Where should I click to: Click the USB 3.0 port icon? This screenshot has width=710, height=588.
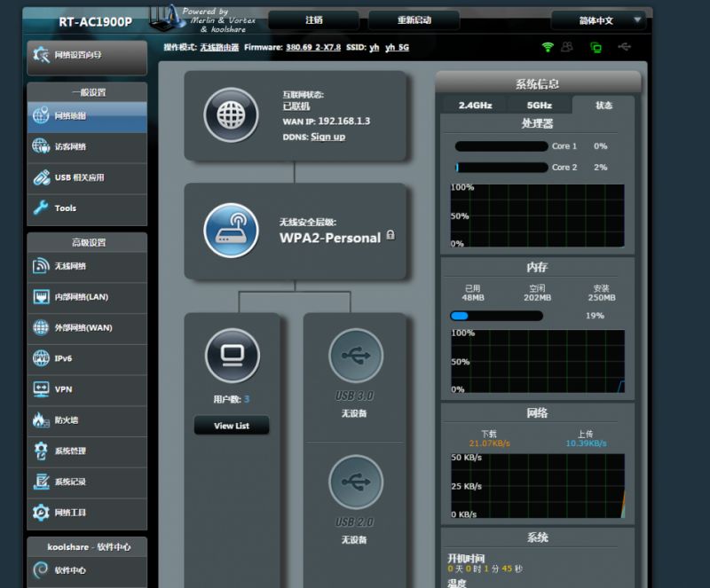click(x=355, y=356)
